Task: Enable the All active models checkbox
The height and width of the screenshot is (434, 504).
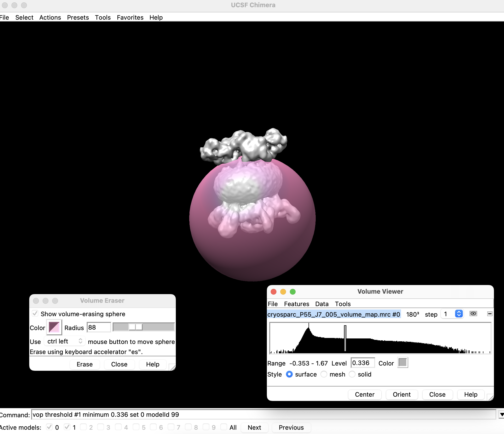Action: pos(223,427)
